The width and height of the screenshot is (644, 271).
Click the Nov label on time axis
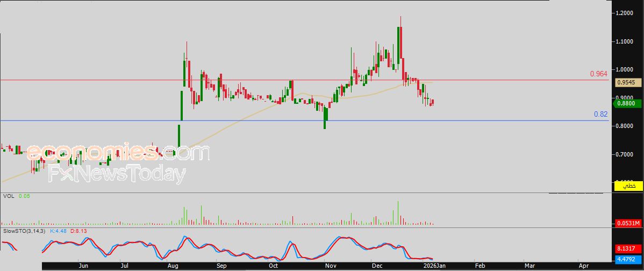(x=331, y=266)
